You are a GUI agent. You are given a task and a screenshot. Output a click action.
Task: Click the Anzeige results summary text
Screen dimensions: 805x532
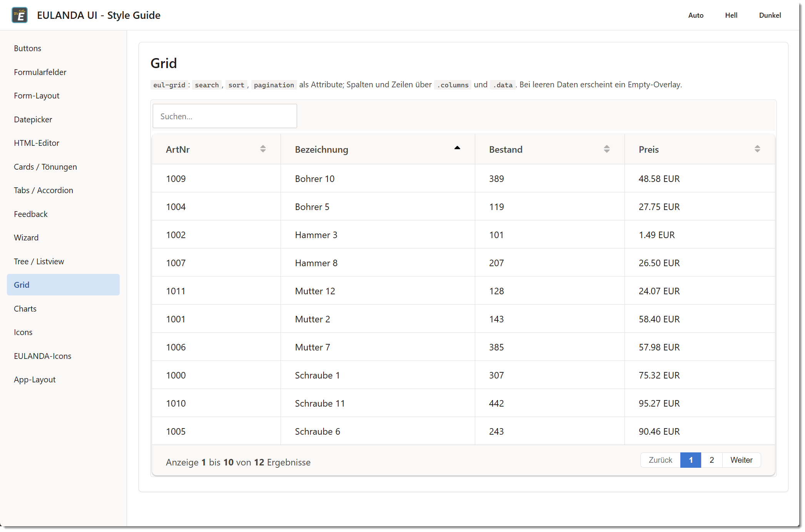238,462
